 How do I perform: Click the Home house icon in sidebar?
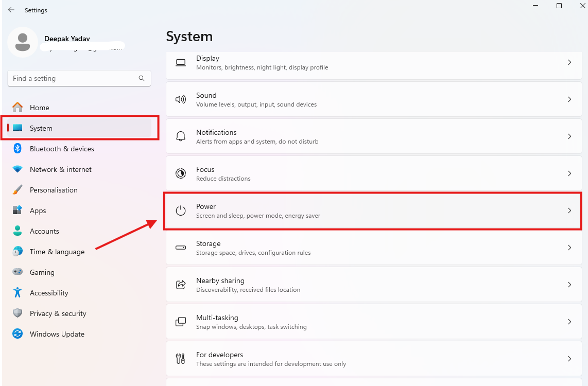pos(18,107)
